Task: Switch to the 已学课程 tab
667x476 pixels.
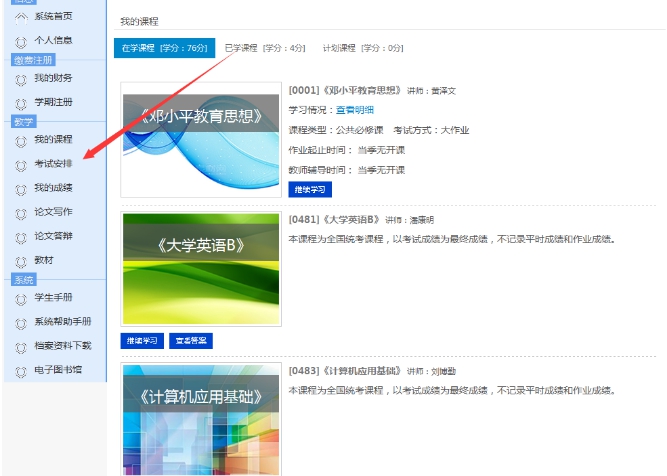Action: (x=265, y=48)
